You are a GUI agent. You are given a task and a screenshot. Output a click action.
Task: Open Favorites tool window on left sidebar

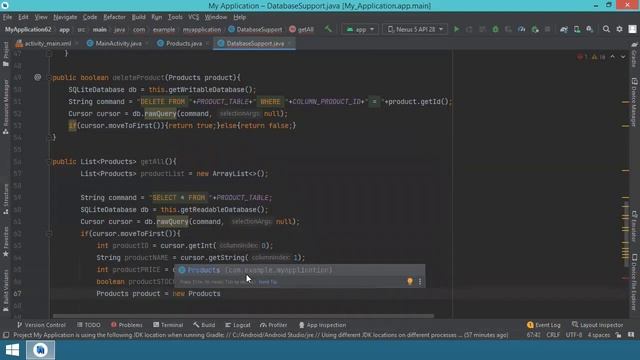click(6, 242)
